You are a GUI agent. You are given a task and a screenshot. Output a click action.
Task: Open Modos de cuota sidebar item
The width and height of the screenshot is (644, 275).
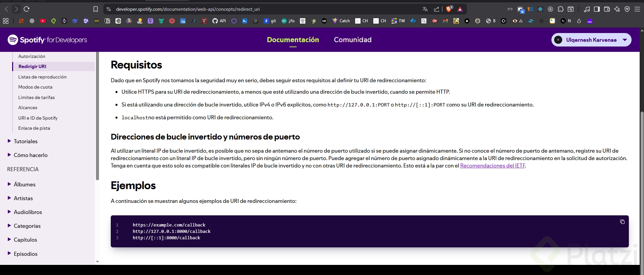click(x=35, y=87)
